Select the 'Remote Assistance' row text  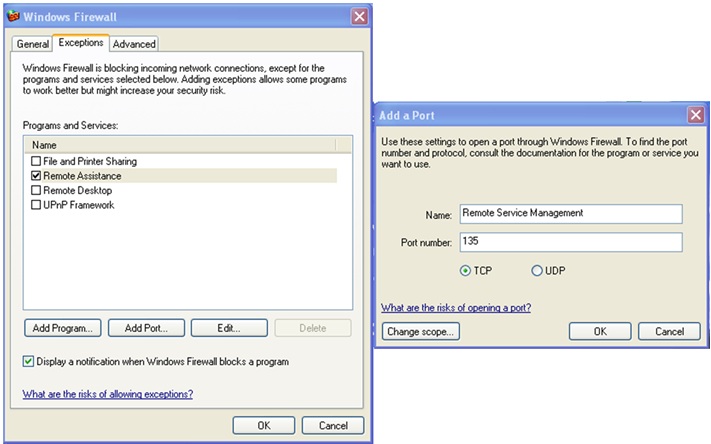point(82,176)
